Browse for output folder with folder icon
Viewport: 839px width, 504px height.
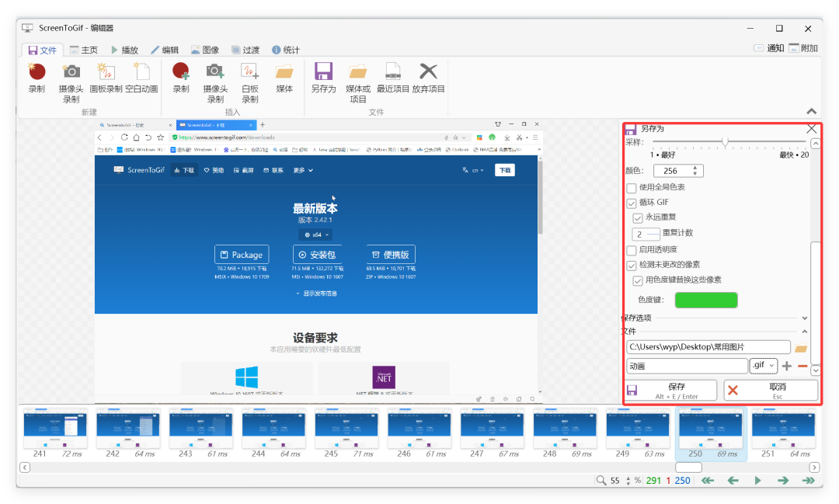tap(800, 348)
